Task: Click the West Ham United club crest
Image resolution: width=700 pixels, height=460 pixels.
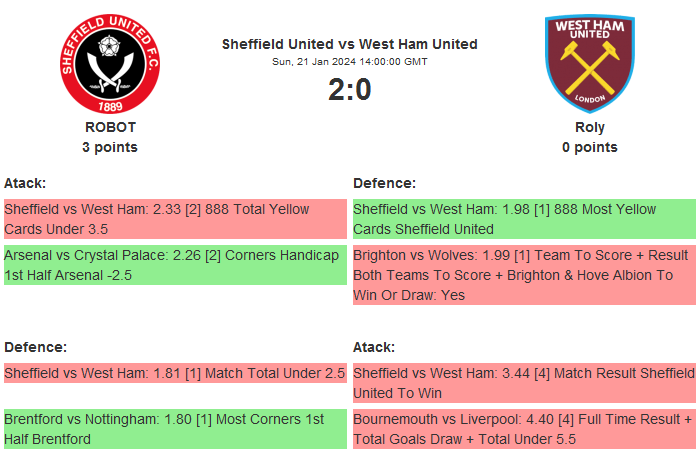Action: (x=589, y=62)
